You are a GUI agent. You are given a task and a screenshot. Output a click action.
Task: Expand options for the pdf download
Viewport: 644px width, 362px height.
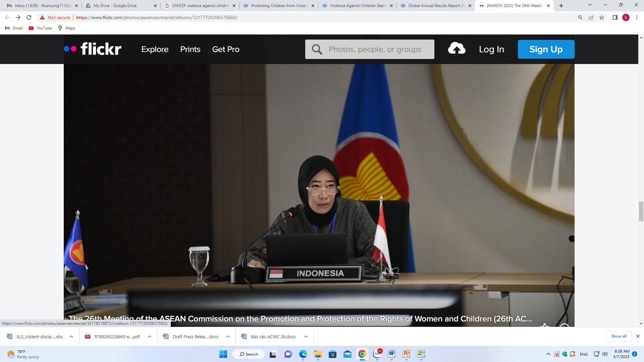click(x=150, y=337)
